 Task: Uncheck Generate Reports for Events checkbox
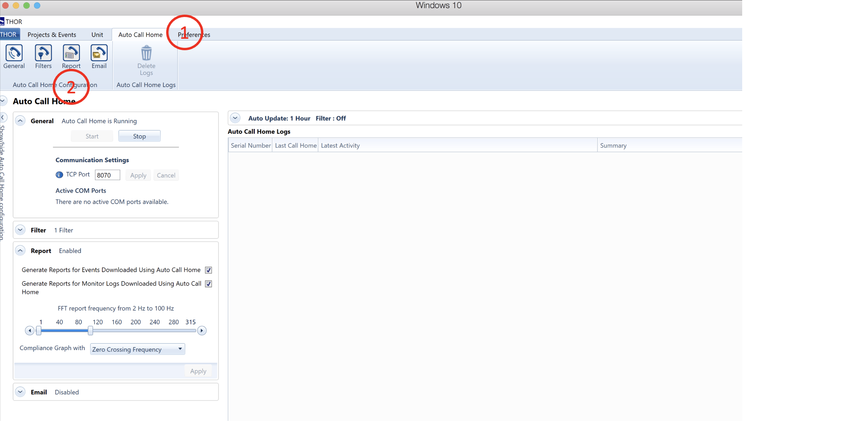208,270
